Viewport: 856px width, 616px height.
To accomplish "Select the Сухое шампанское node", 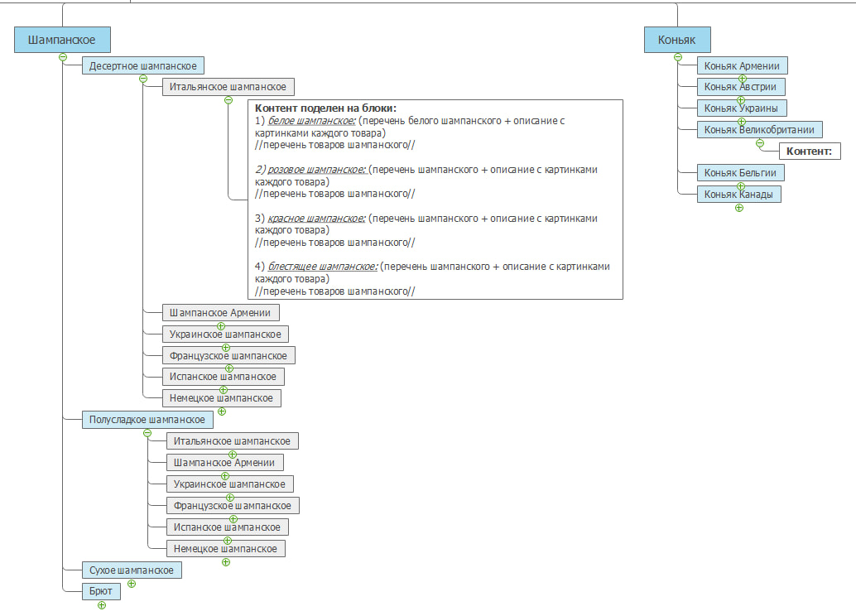I will [131, 570].
